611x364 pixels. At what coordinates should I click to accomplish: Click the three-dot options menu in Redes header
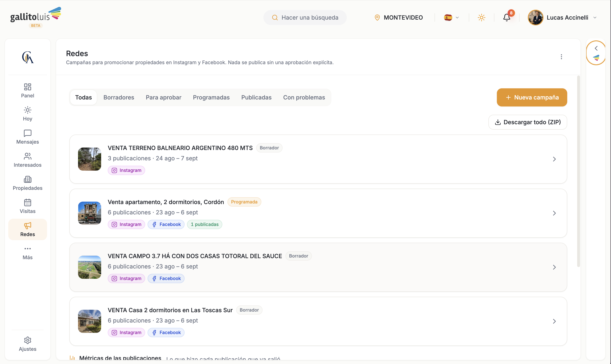pos(561,57)
